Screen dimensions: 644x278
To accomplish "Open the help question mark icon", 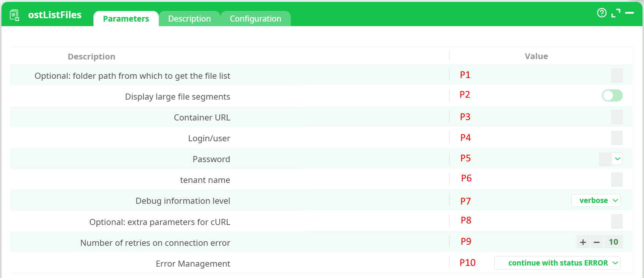I will pyautogui.click(x=602, y=13).
